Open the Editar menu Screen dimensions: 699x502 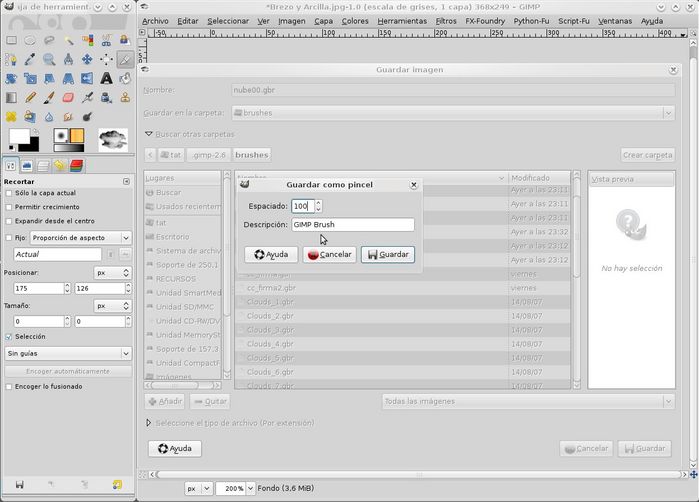188,21
